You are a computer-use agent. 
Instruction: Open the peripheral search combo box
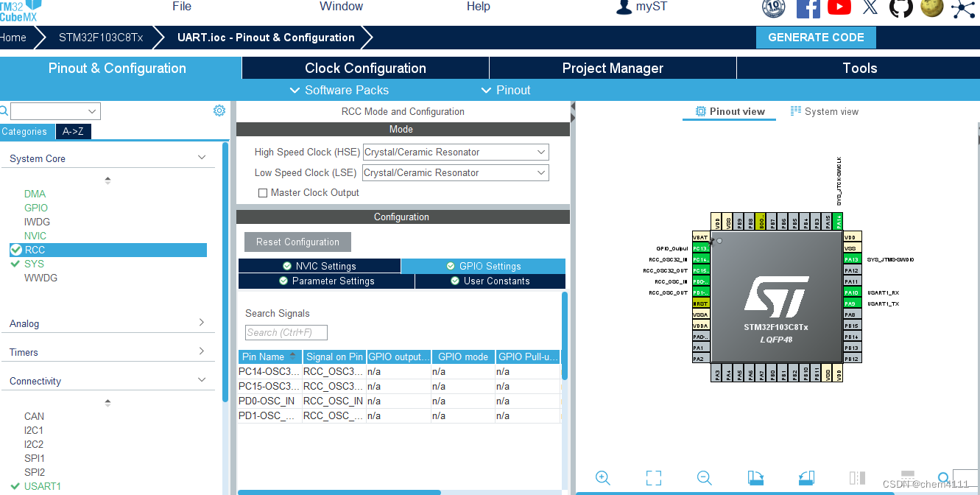(55, 111)
